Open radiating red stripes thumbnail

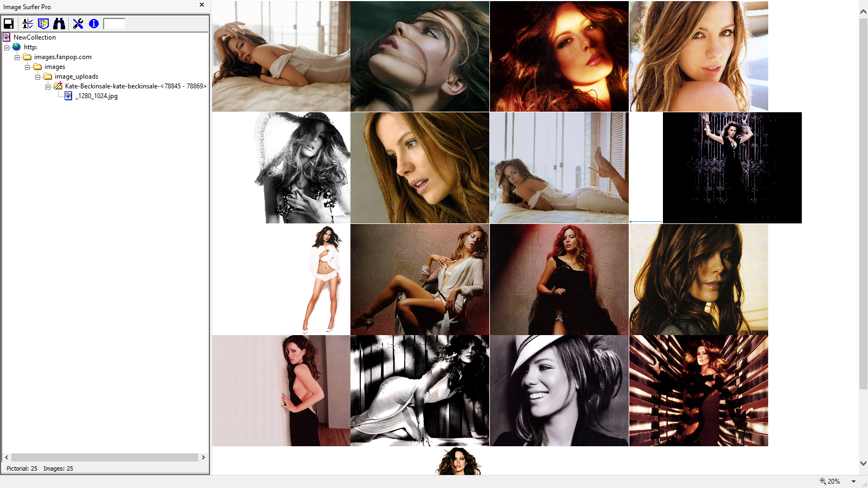[x=699, y=390]
